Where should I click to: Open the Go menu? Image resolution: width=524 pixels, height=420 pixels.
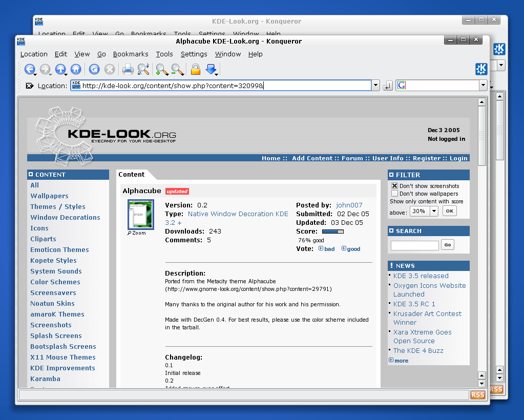101,54
